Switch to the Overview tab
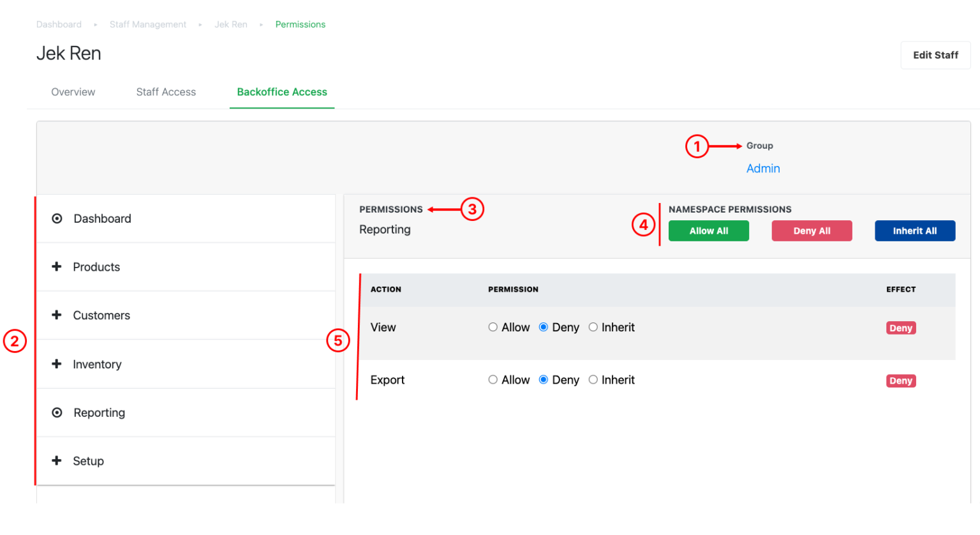The width and height of the screenshot is (980, 535). pos(73,92)
